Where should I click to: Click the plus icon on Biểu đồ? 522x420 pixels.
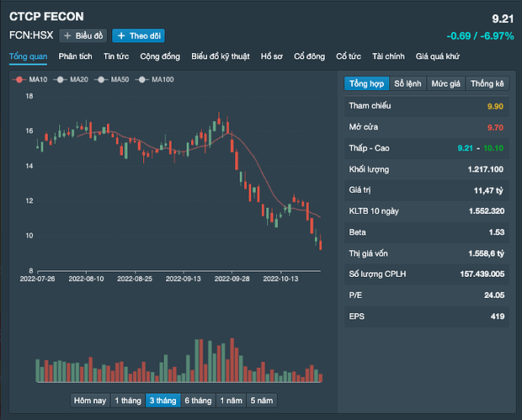(67, 35)
